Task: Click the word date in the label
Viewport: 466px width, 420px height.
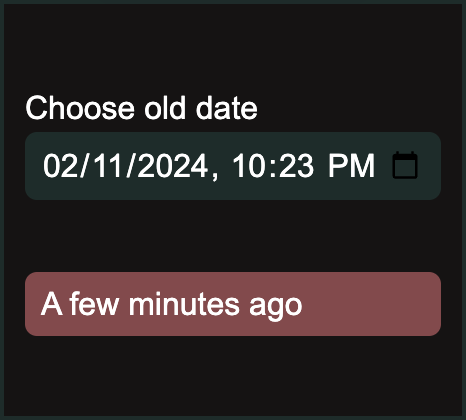Action: click(x=227, y=108)
